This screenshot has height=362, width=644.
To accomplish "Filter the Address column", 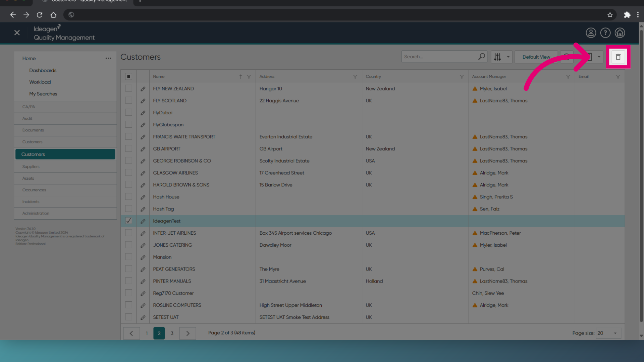I will 355,77.
